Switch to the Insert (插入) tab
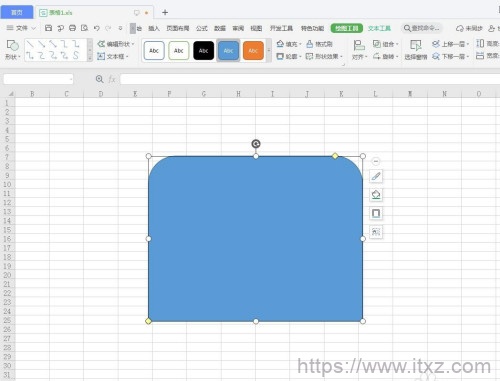 (154, 28)
